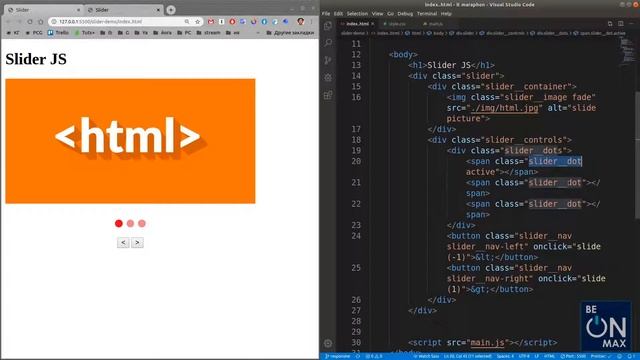Click the Chrome home button
The image size is (640, 360).
point(40,22)
